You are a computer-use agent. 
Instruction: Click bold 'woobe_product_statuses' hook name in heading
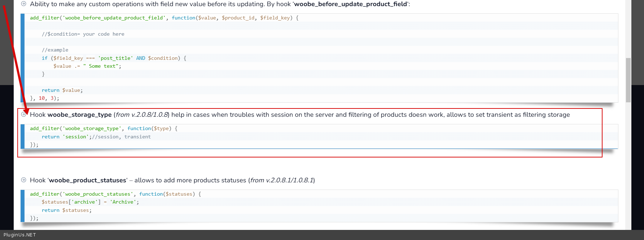[x=88, y=180]
